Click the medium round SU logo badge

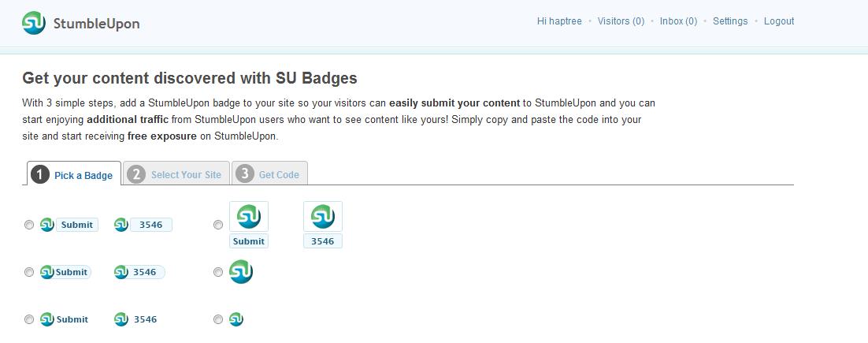click(x=241, y=271)
